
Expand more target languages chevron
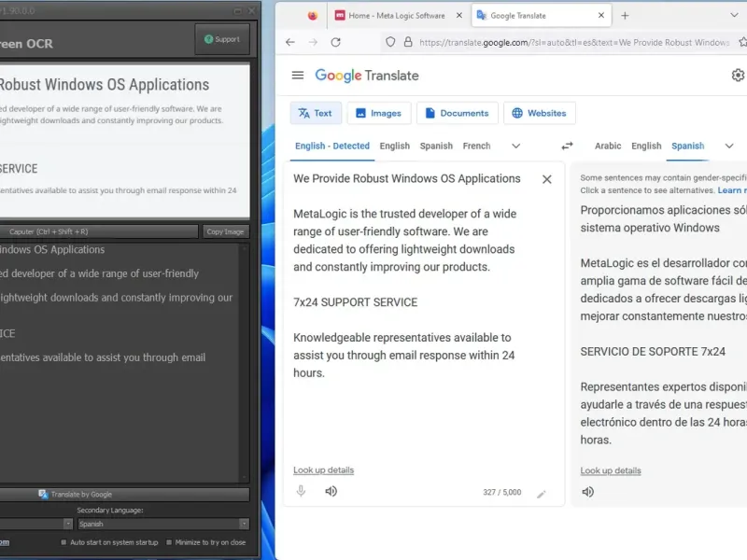tap(729, 146)
